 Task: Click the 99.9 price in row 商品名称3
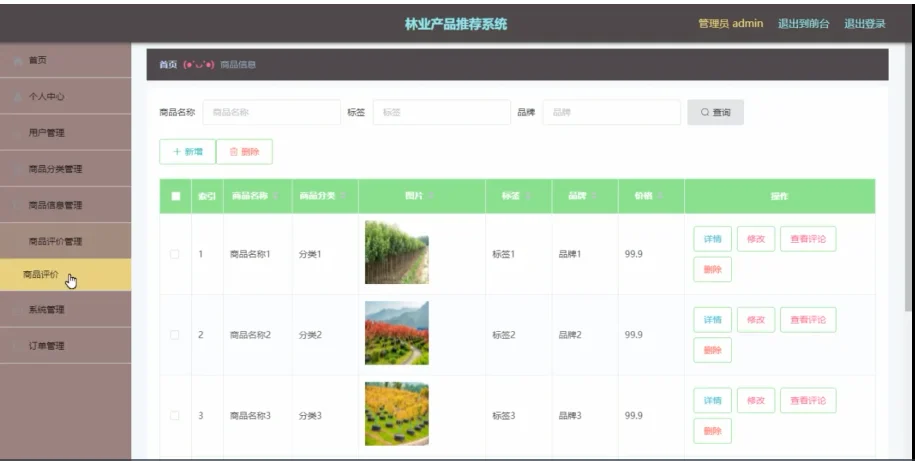(x=634, y=415)
